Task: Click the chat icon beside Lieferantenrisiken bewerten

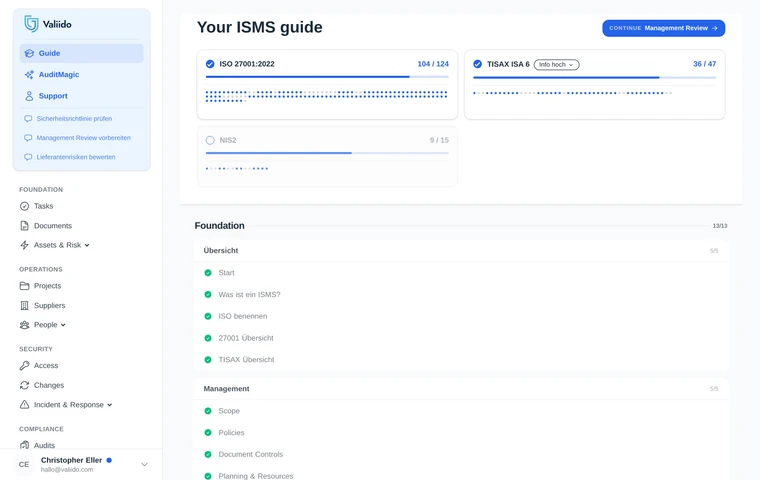Action: [x=28, y=157]
